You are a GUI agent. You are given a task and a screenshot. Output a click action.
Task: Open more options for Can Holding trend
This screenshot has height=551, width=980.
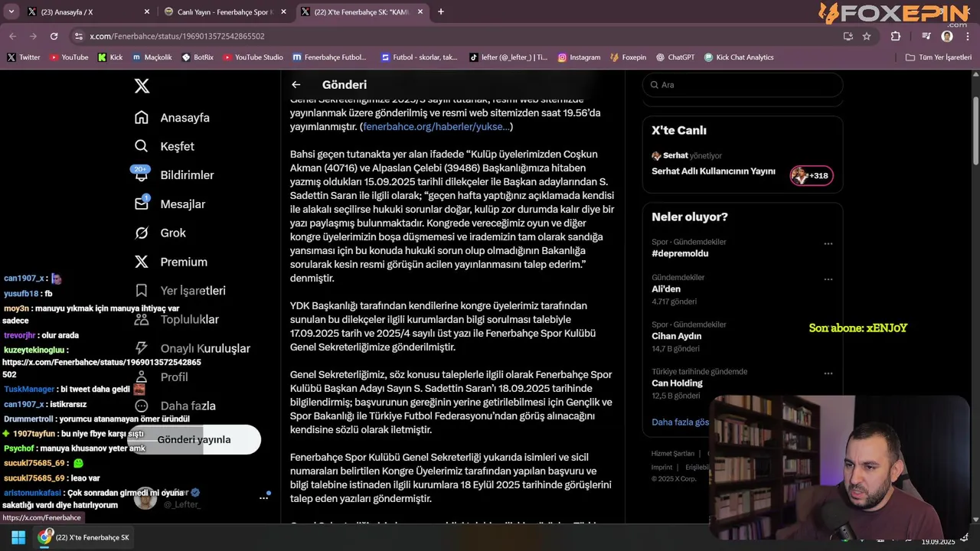point(828,373)
